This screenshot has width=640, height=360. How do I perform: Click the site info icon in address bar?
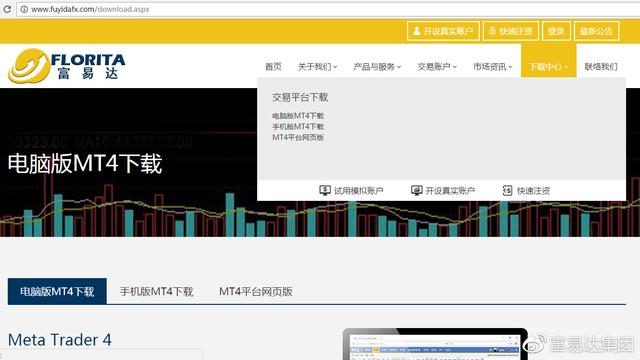[24, 9]
